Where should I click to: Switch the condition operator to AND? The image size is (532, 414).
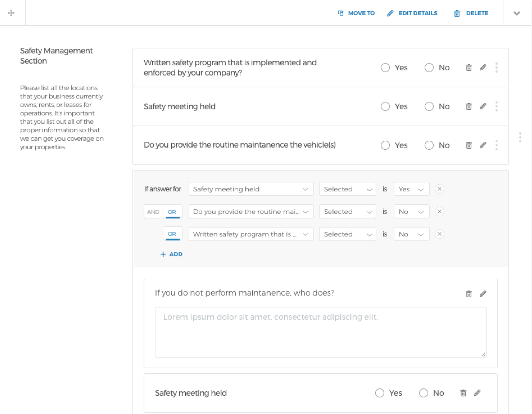153,212
